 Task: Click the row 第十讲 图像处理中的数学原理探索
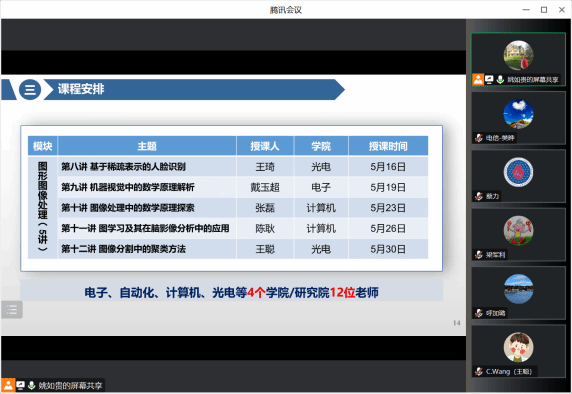point(228,208)
